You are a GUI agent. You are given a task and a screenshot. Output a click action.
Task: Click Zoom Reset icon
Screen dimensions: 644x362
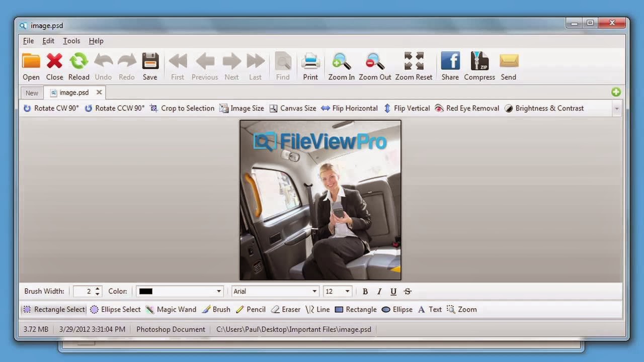point(414,61)
